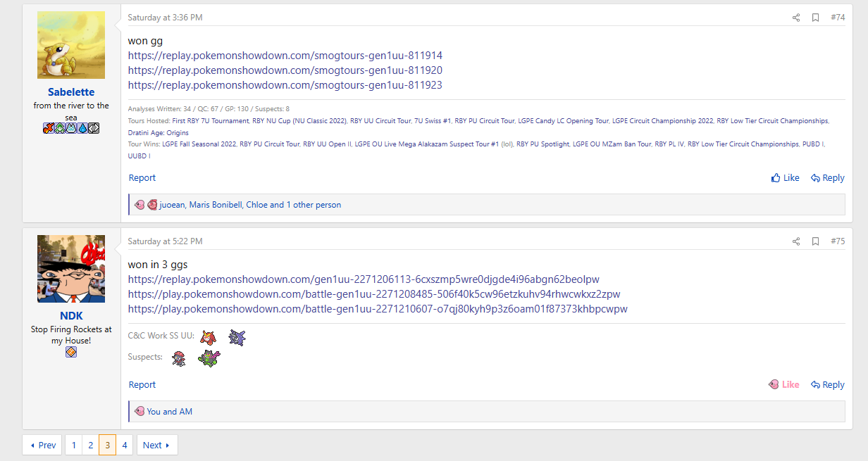The height and width of the screenshot is (461, 868).
Task: View reactions list 'You and AM'
Action: pos(170,412)
